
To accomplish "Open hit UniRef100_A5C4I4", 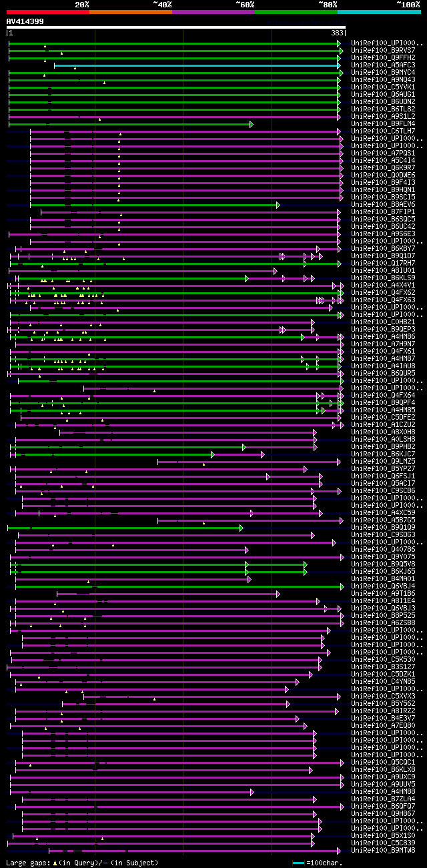I will click(383, 160).
